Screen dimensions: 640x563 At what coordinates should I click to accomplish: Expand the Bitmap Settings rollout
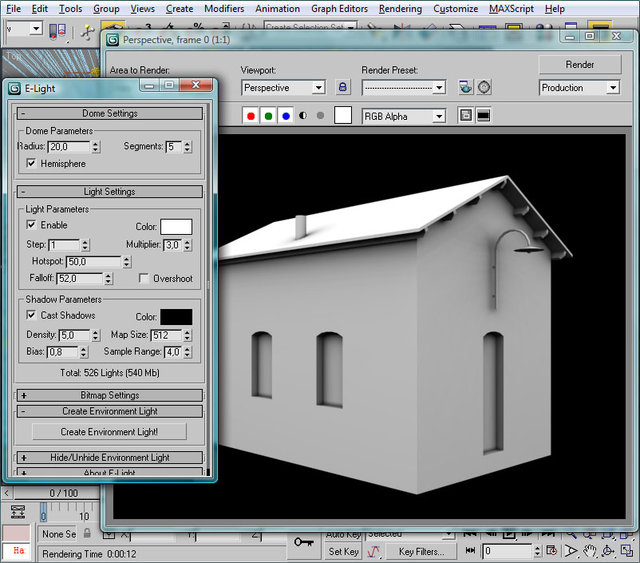point(110,395)
